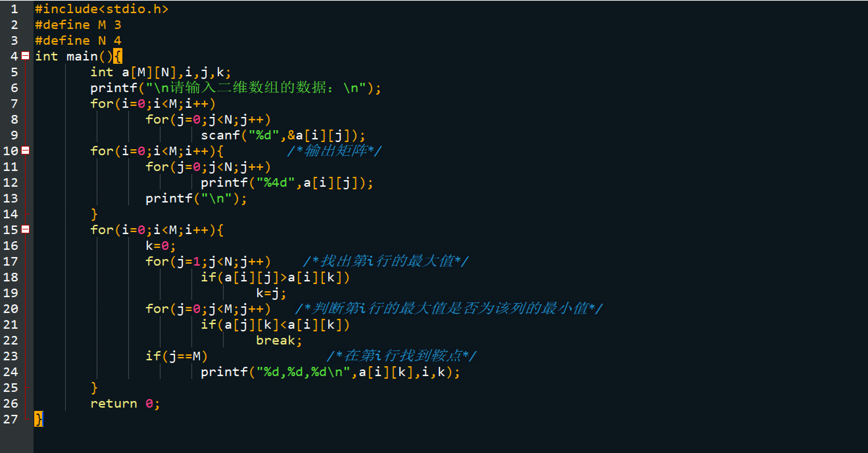Collapse the main function fold marker on line 4
This screenshot has width=868, height=453.
pos(26,56)
